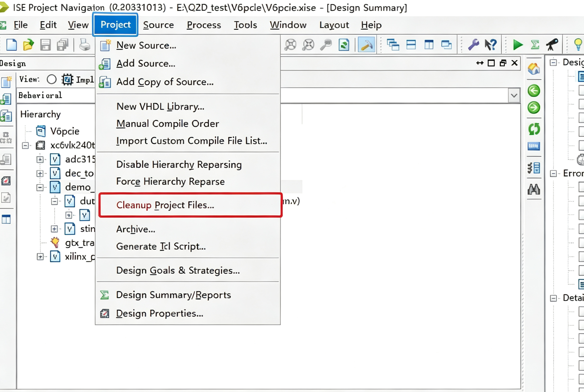Image resolution: width=584 pixels, height=392 pixels.
Task: Click the telescope toolbar icon
Action: click(x=552, y=44)
